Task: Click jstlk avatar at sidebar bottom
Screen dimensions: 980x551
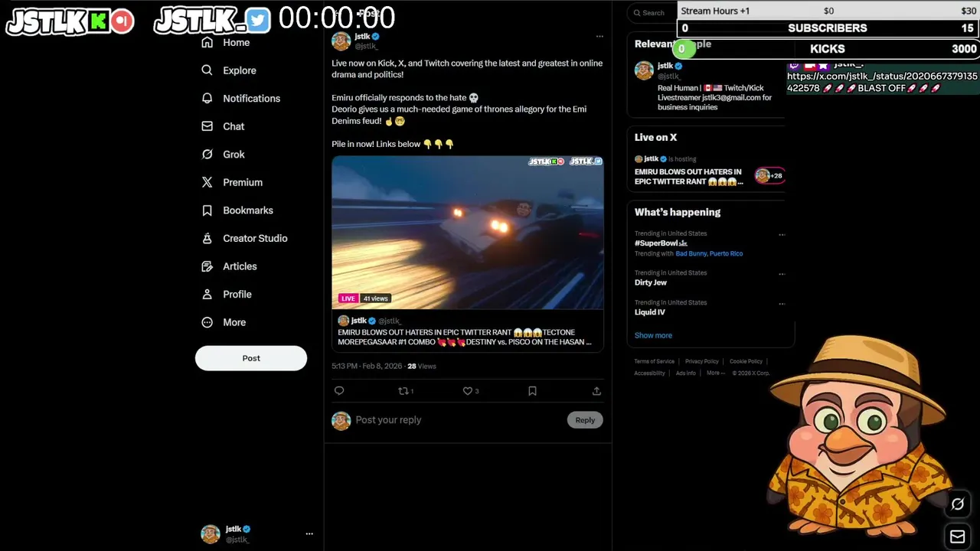Action: [211, 534]
